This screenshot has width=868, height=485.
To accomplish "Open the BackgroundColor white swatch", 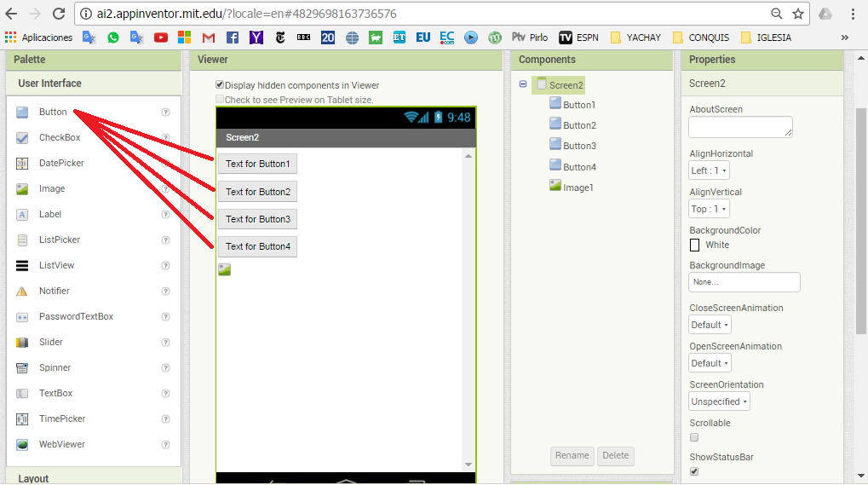I will 695,245.
